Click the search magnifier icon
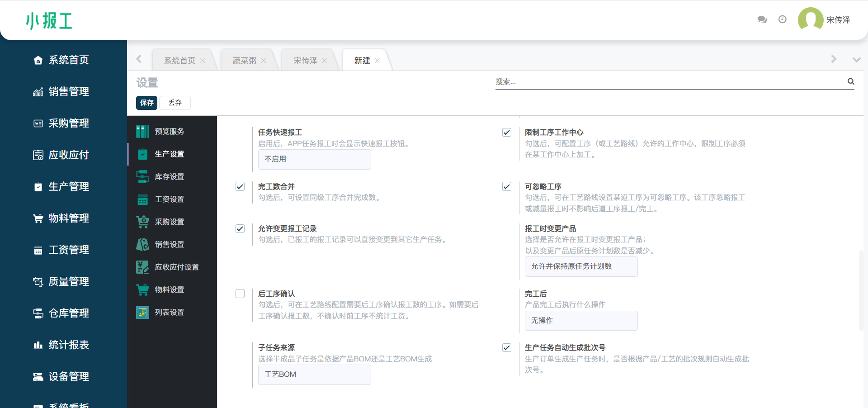Screen dimensions: 868x408 click(x=851, y=81)
